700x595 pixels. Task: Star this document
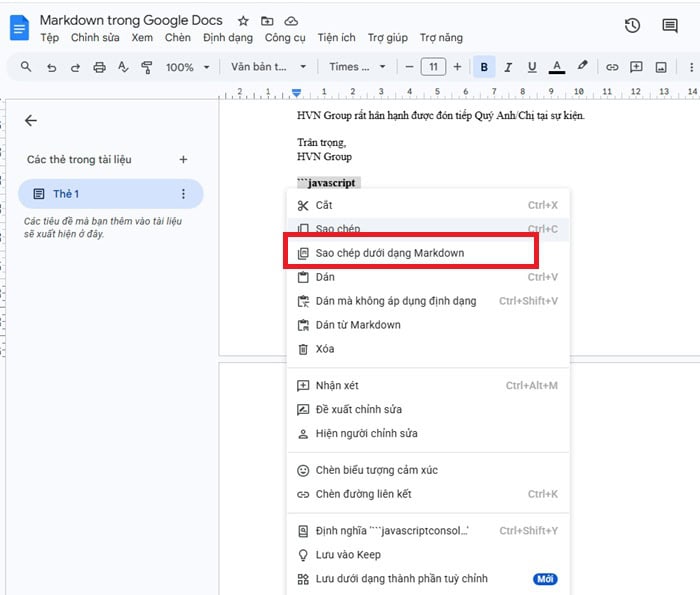[244, 21]
